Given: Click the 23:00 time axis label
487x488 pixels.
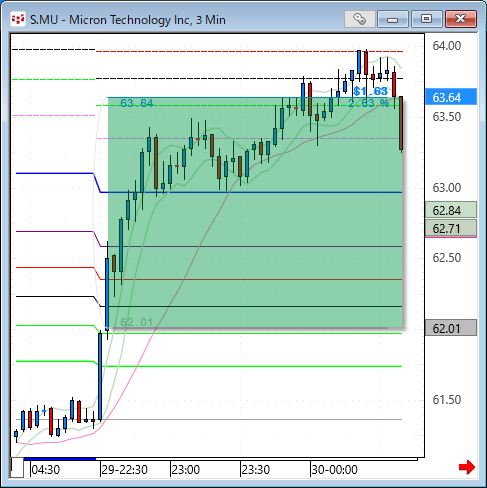Looking at the screenshot, I should (x=185, y=470).
